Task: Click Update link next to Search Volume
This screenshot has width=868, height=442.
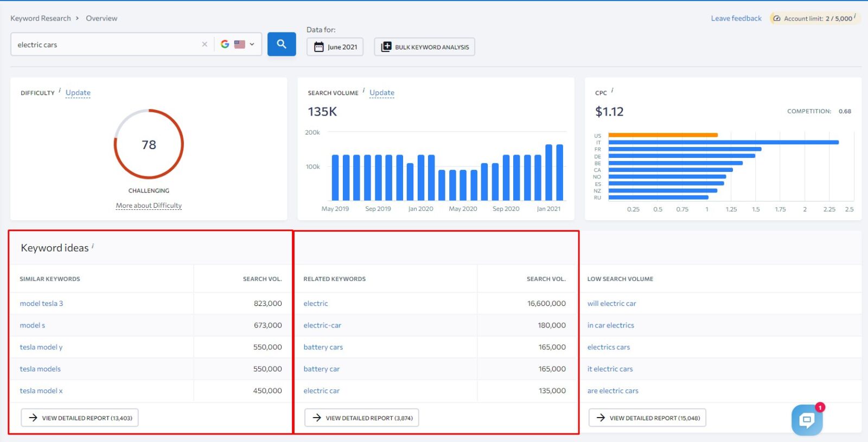Action: tap(382, 93)
